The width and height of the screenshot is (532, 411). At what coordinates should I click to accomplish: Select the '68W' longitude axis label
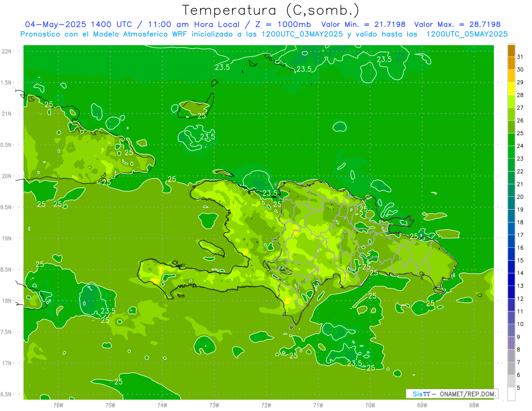(x=474, y=405)
